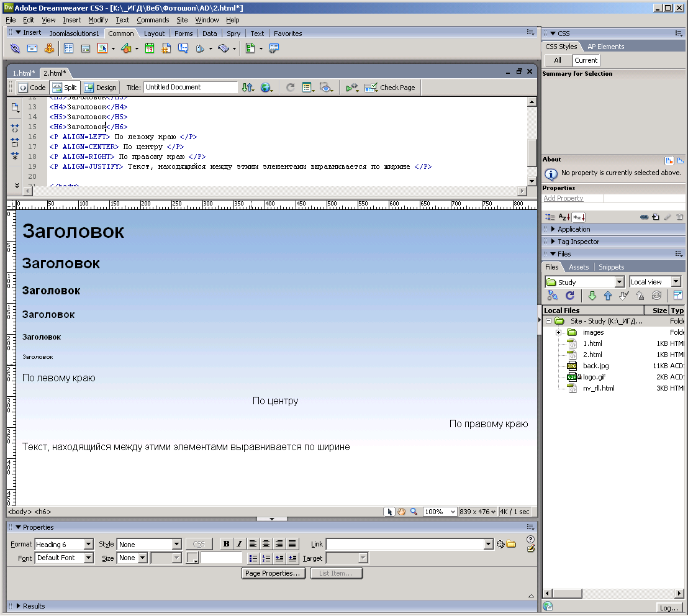Switch to the AP Elements tab
The height and width of the screenshot is (616, 688).
pos(605,47)
